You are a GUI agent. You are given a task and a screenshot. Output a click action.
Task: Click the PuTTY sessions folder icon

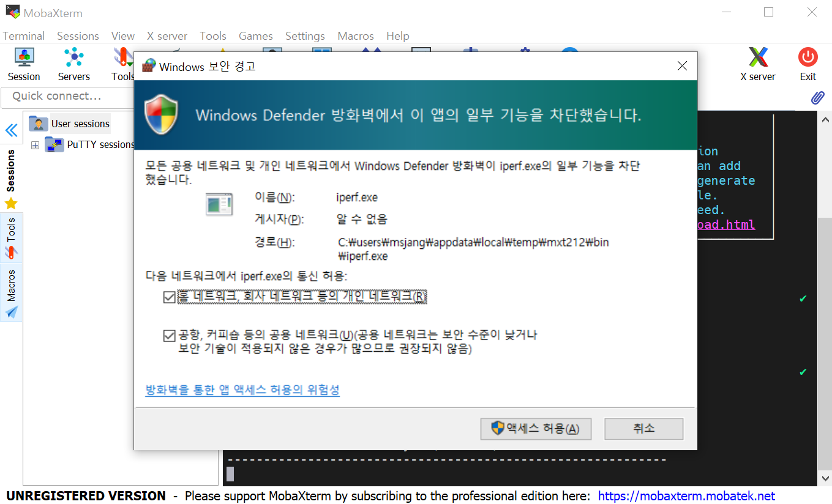tap(54, 145)
